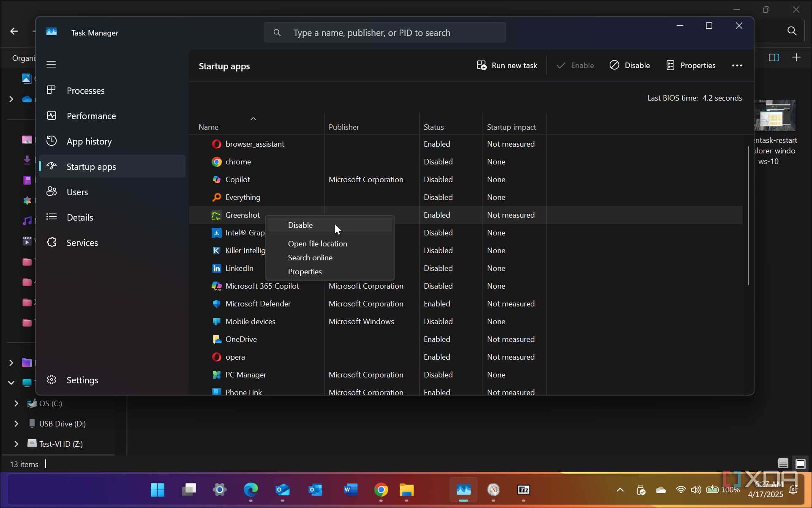Open the Processes page in sidebar
The image size is (812, 508).
coord(85,91)
